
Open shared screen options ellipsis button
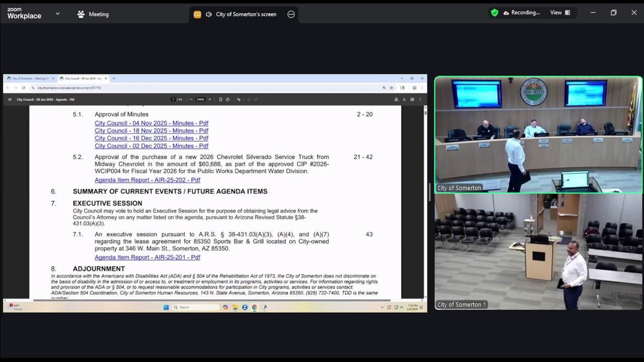291,14
